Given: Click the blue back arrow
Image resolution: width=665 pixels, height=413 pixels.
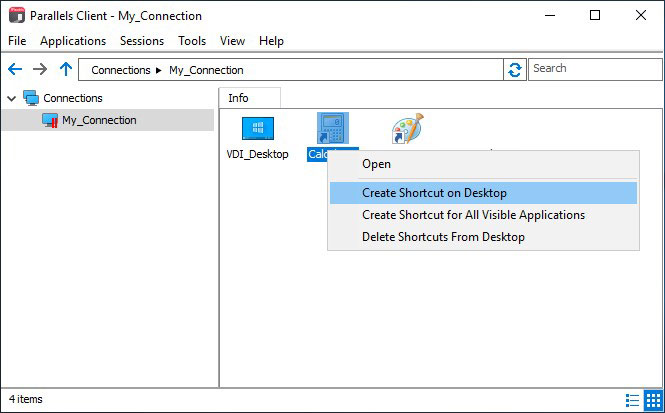Looking at the screenshot, I should [15, 69].
